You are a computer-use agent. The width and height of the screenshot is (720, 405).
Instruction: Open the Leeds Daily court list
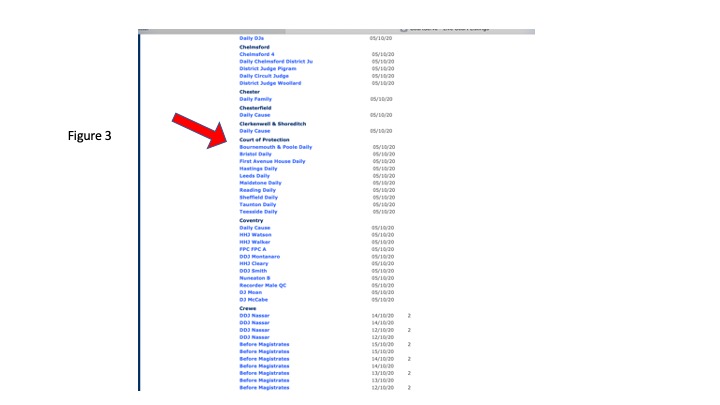[x=254, y=176]
